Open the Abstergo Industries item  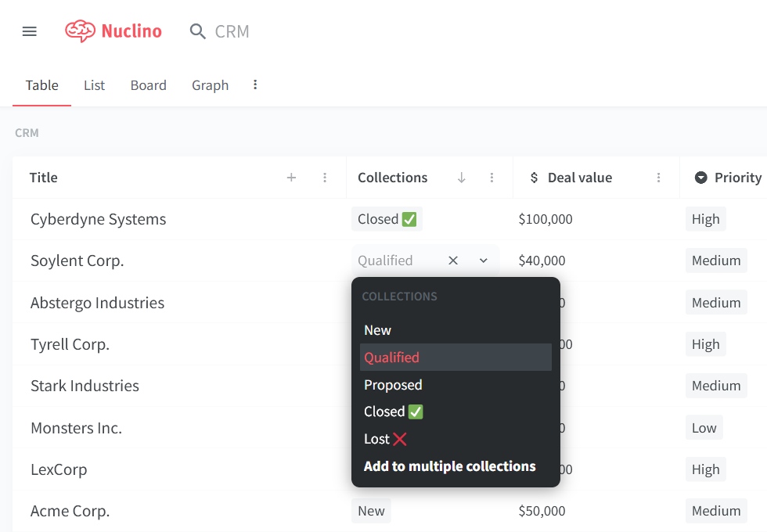pyautogui.click(x=97, y=303)
